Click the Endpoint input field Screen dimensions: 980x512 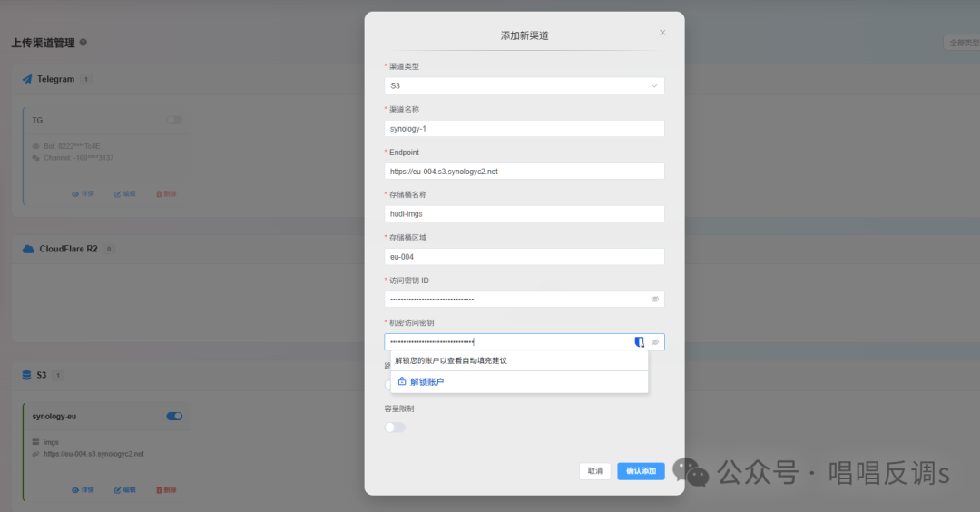(x=524, y=171)
